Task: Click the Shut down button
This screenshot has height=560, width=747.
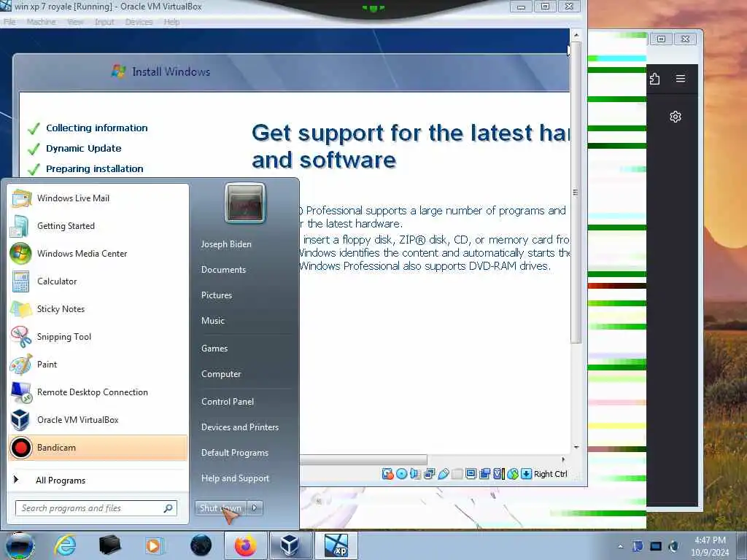Action: (x=220, y=508)
